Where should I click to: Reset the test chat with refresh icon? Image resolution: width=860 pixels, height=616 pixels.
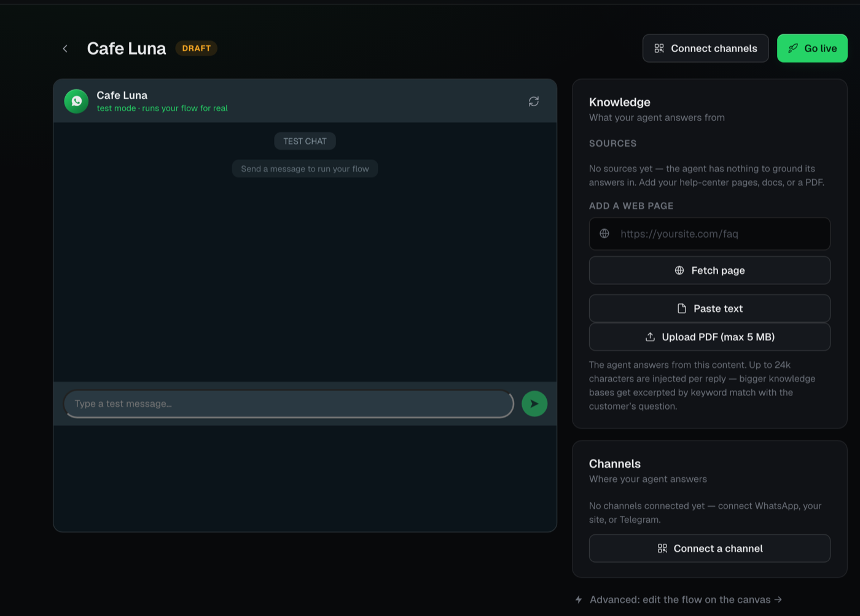pyautogui.click(x=534, y=101)
